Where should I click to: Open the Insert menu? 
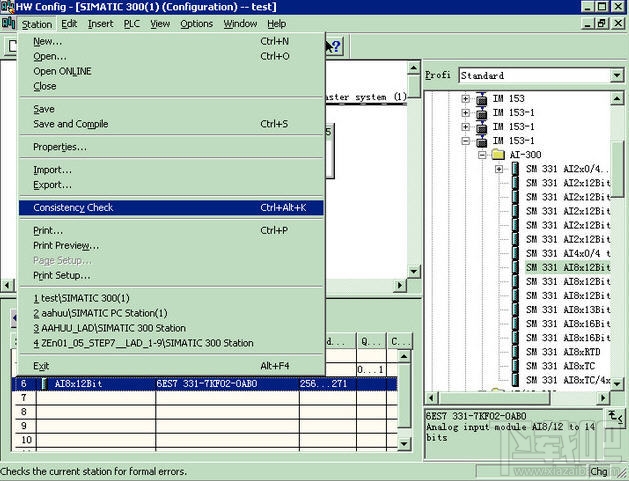pos(100,24)
